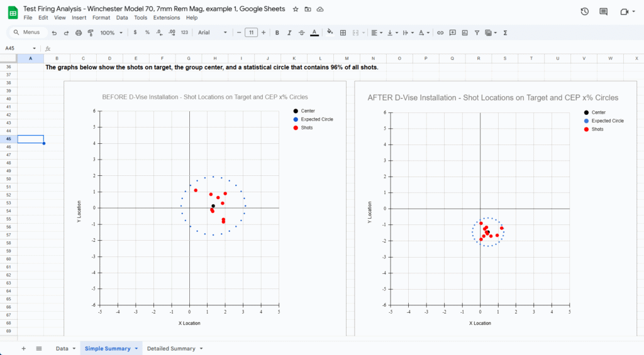
Task: Select the AFTER D-Vise Installation chart title
Action: pos(493,97)
